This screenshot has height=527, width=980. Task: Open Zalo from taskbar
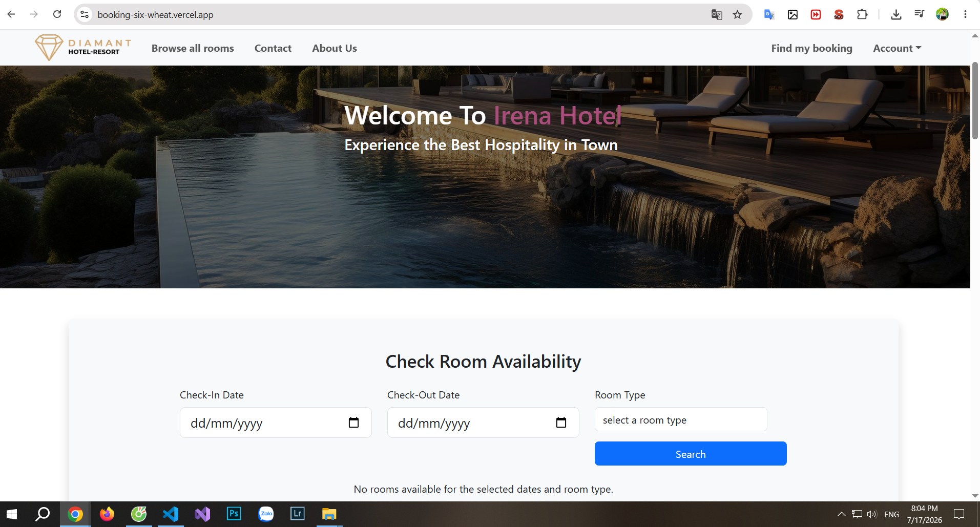click(266, 514)
